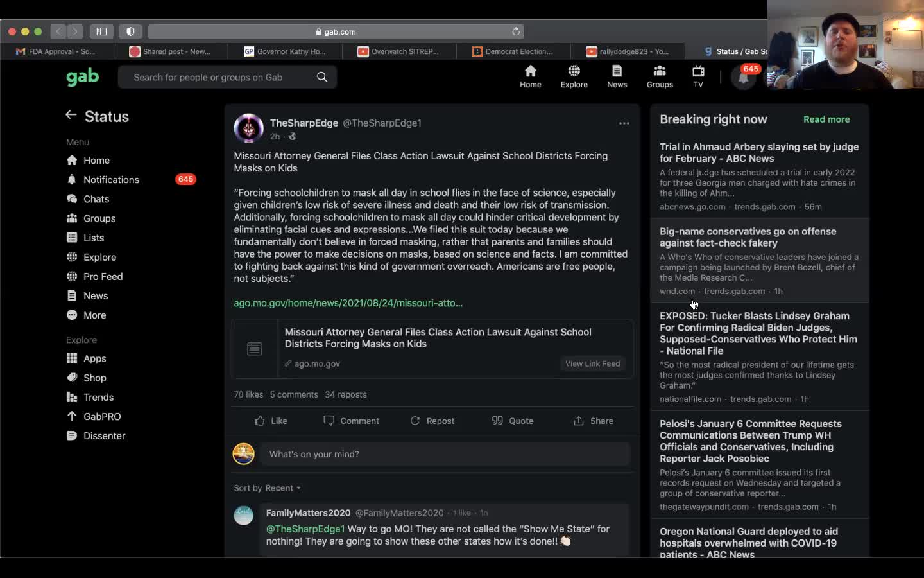Click TheSharpEdge display name
The image size is (924, 578).
tap(304, 123)
